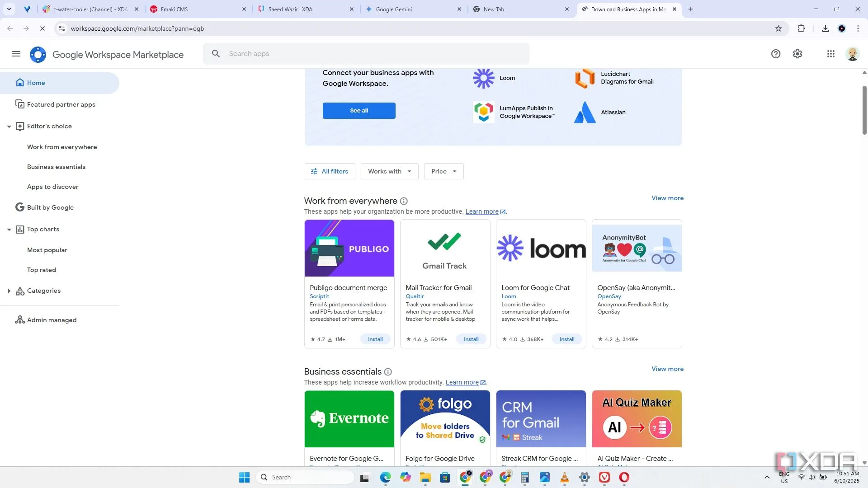The width and height of the screenshot is (868, 488).
Task: Open the AI Quiz Maker app thumbnail
Action: click(x=637, y=419)
